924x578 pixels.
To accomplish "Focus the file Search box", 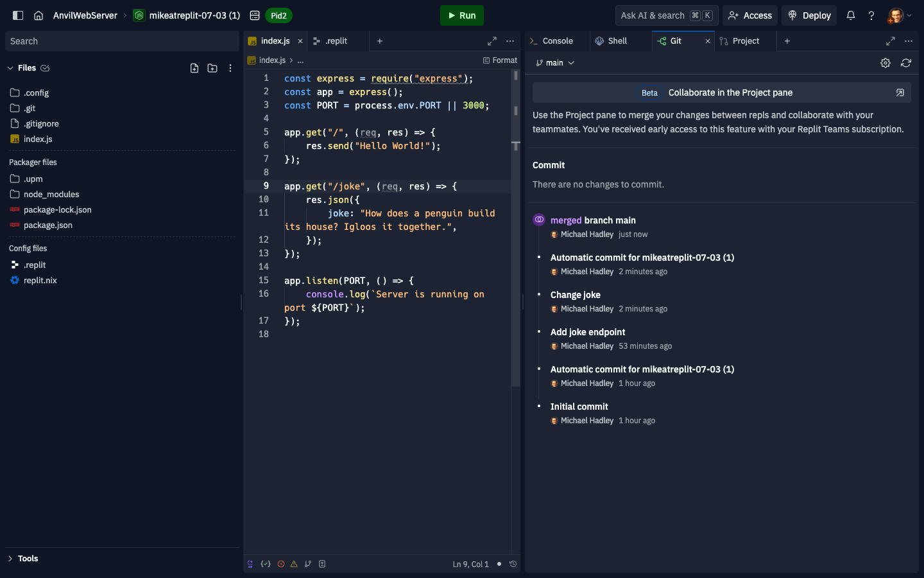I will click(122, 41).
